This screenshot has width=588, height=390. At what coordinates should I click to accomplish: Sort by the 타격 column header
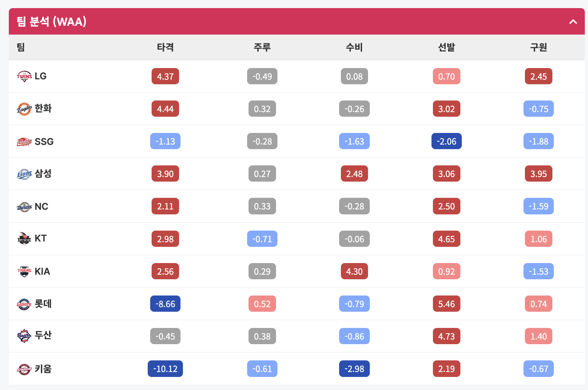tap(165, 47)
